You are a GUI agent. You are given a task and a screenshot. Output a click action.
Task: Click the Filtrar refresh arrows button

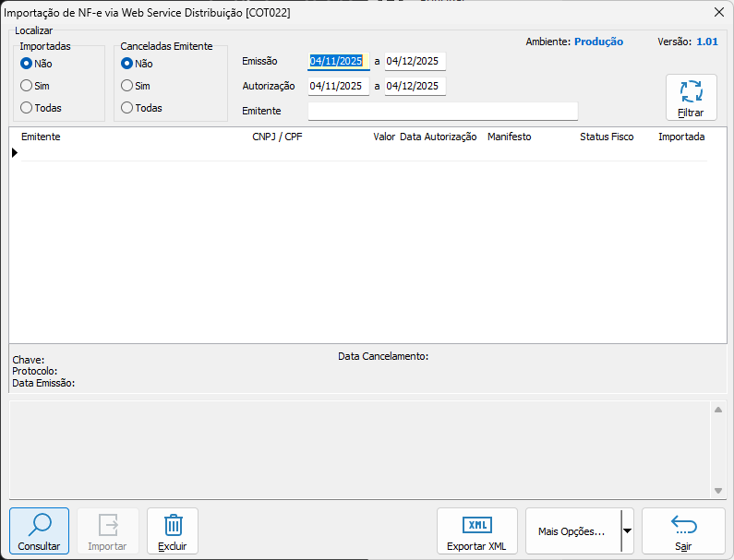coord(691,98)
